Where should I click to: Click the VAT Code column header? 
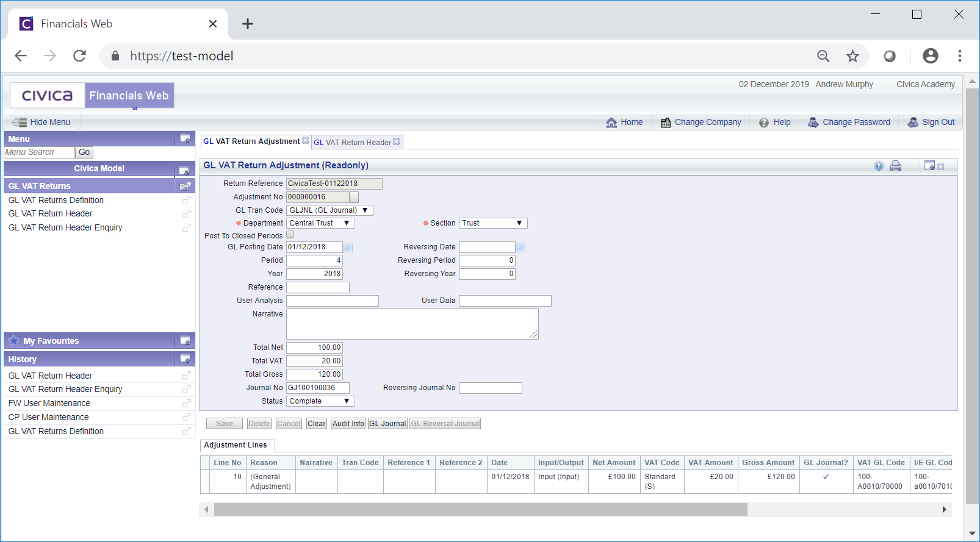click(x=662, y=463)
